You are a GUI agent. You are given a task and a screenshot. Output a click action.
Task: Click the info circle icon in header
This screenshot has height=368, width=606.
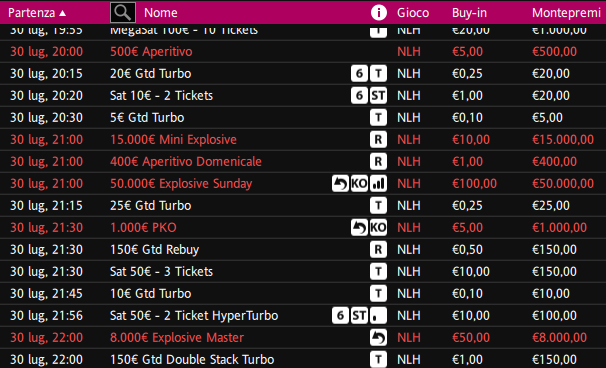point(378,12)
